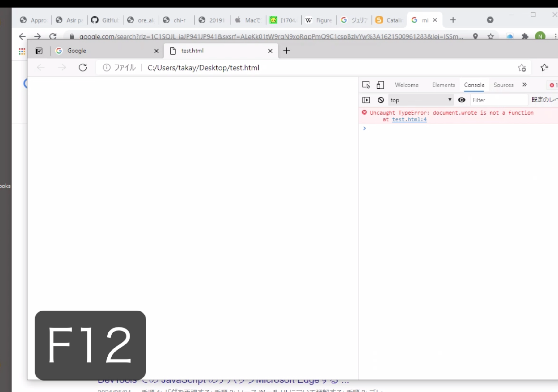The width and height of the screenshot is (558, 392).
Task: Switch to the Mac tab in Chrome
Action: (x=248, y=20)
